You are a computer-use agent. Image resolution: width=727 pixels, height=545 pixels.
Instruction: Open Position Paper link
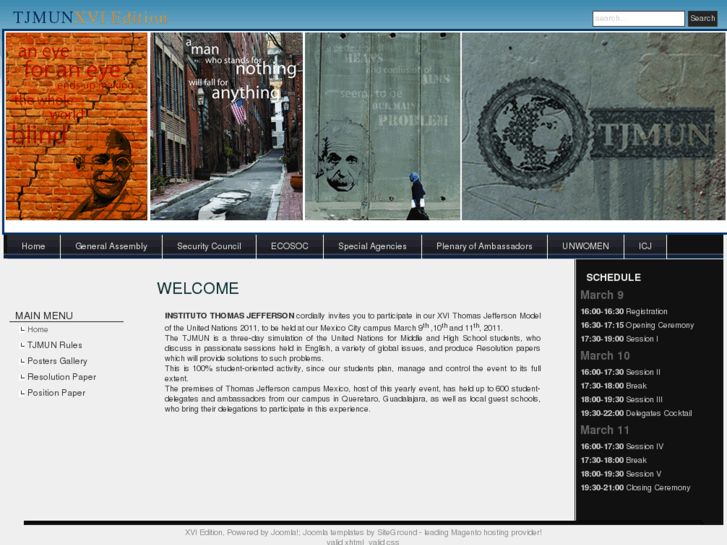(x=56, y=393)
